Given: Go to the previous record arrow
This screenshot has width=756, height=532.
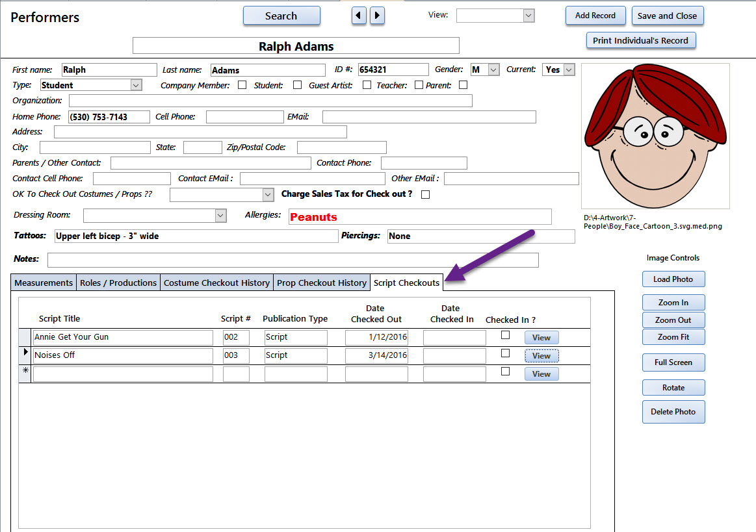Looking at the screenshot, I should tap(358, 16).
